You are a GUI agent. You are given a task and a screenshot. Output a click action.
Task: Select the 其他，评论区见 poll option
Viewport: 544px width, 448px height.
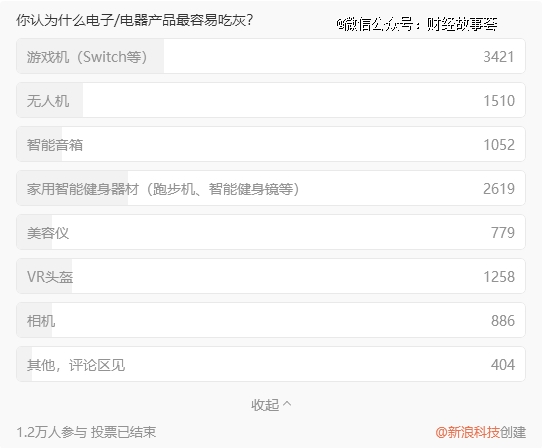(271, 364)
